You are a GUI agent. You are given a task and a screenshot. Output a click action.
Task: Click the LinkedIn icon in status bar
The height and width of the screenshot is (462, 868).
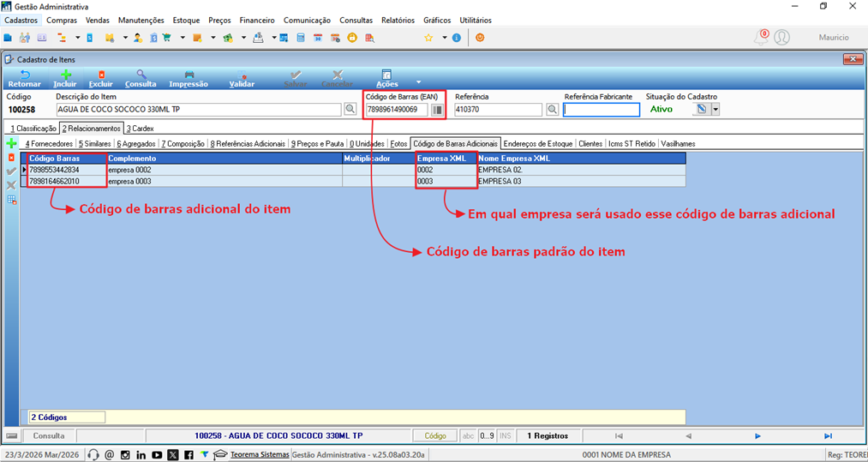point(141,455)
